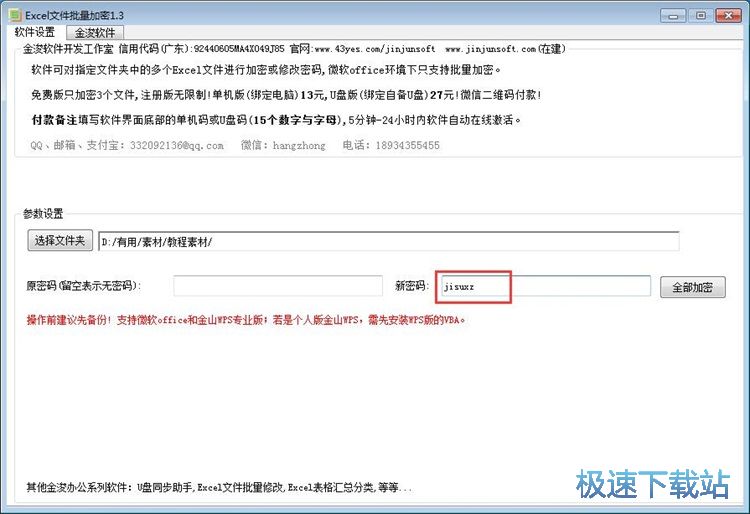Click the app icon in the title bar

pyautogui.click(x=15, y=15)
